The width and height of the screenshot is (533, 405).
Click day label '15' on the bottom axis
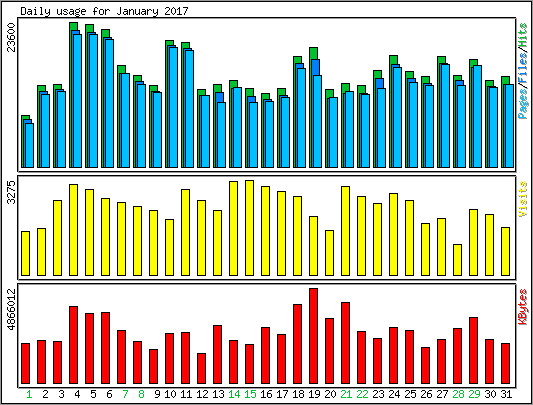[250, 394]
